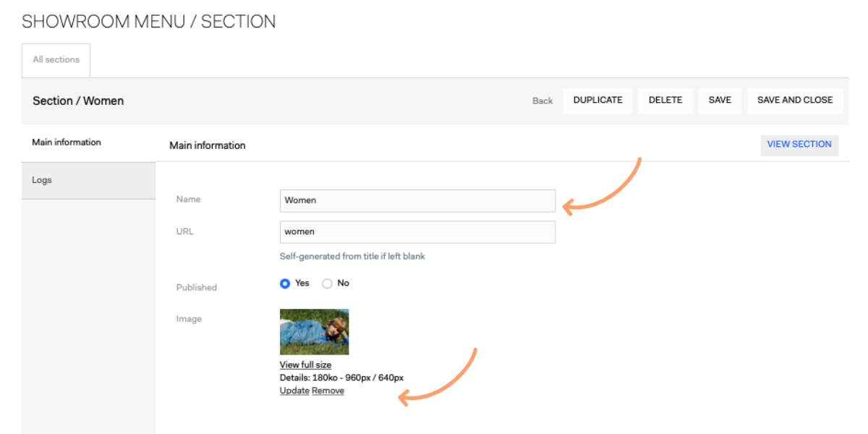Click the DUPLICATE button
The image size is (868, 434).
point(597,101)
